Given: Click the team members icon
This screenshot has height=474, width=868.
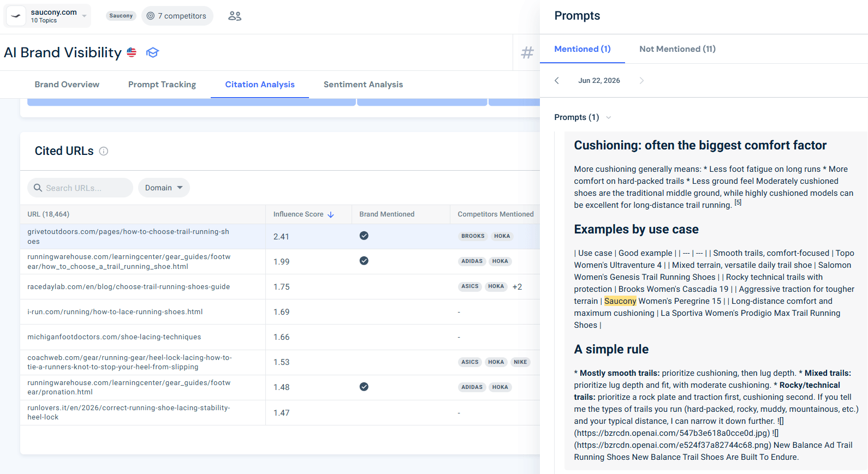Looking at the screenshot, I should (x=235, y=16).
